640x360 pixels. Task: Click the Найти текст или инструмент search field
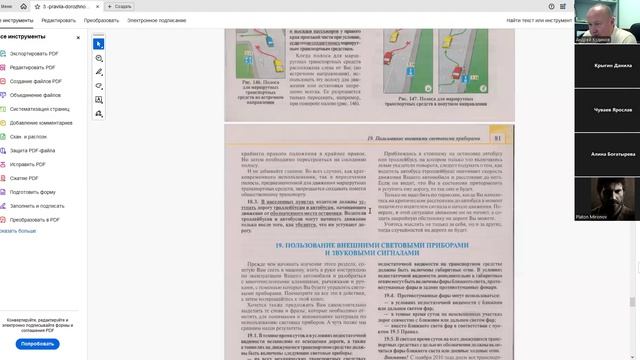point(539,20)
